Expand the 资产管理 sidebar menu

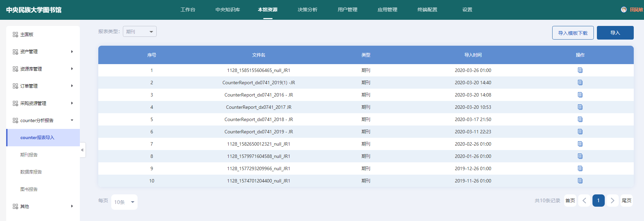[x=43, y=52]
